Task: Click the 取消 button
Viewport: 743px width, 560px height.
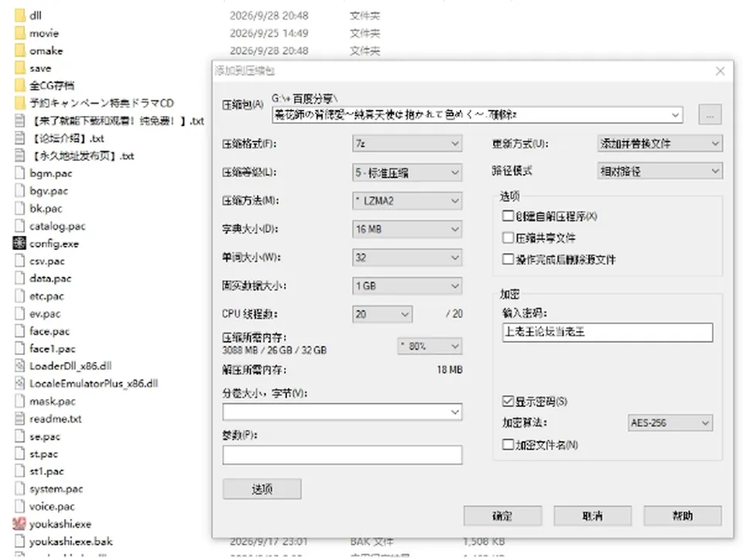Action: point(592,515)
